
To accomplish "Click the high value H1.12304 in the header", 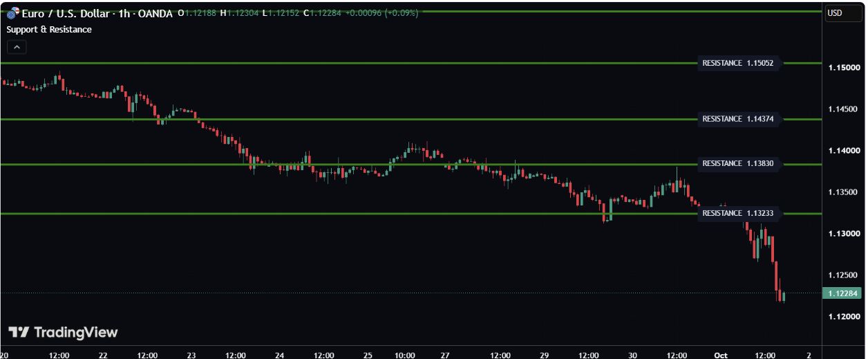I will (x=239, y=13).
